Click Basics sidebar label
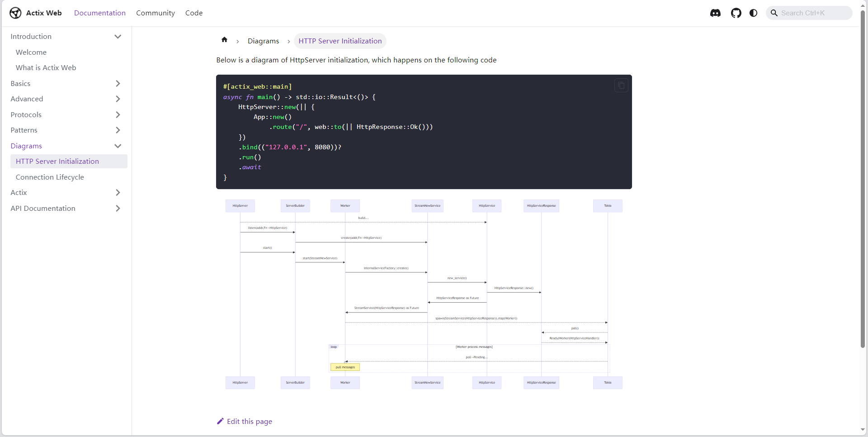 pyautogui.click(x=20, y=84)
